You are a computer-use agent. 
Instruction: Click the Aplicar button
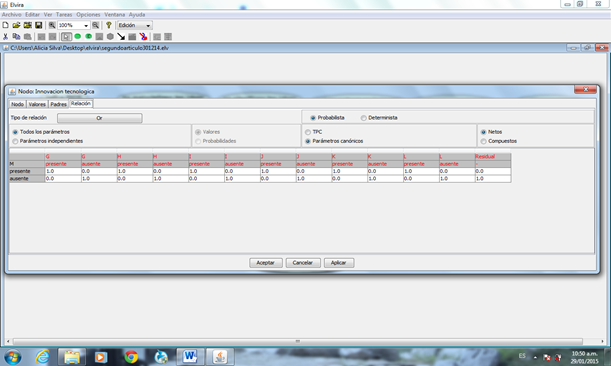[339, 263]
